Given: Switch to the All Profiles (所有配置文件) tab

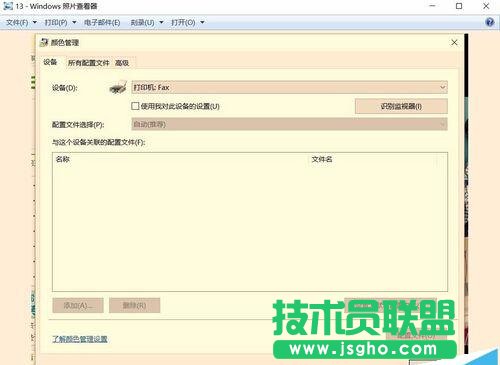Looking at the screenshot, I should click(x=88, y=63).
